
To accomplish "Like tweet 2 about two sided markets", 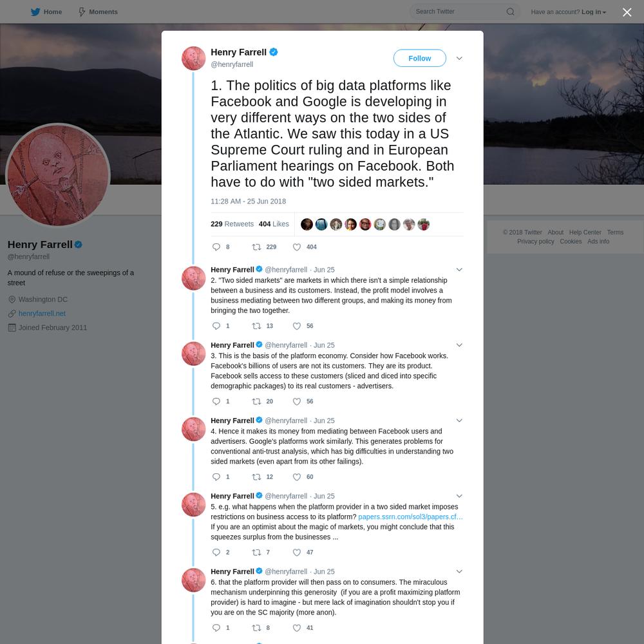I will [x=296, y=326].
